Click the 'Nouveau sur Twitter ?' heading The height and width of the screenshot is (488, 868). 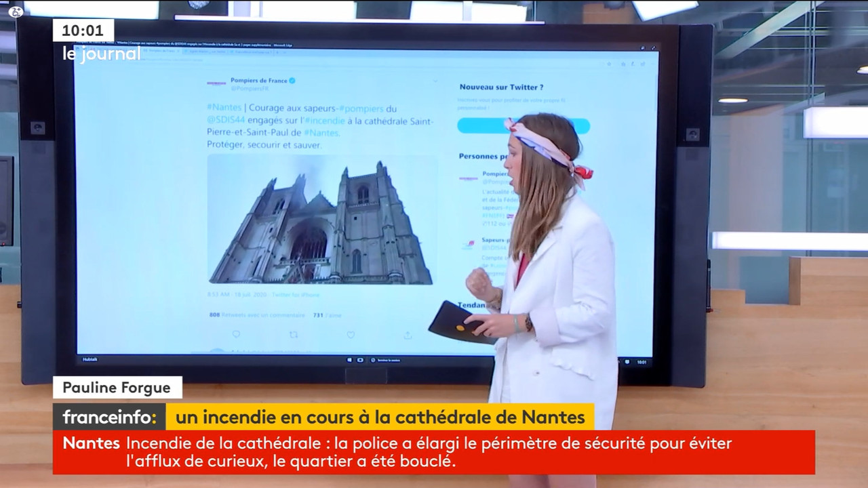tap(501, 87)
